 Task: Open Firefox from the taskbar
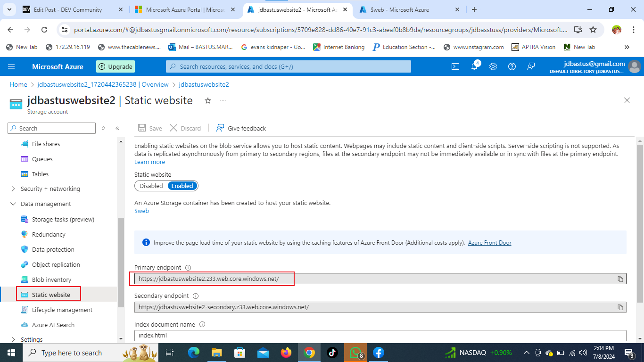click(286, 353)
